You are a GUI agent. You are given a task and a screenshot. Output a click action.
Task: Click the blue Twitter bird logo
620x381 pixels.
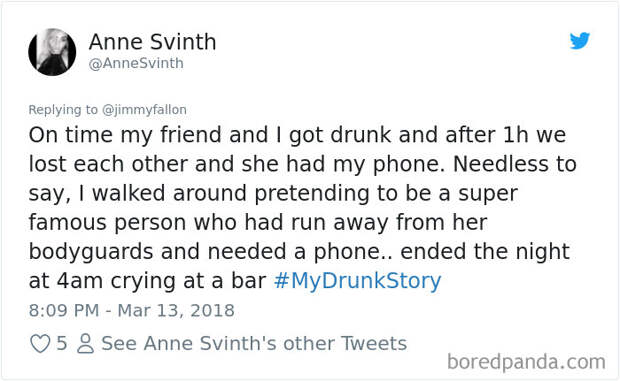580,40
